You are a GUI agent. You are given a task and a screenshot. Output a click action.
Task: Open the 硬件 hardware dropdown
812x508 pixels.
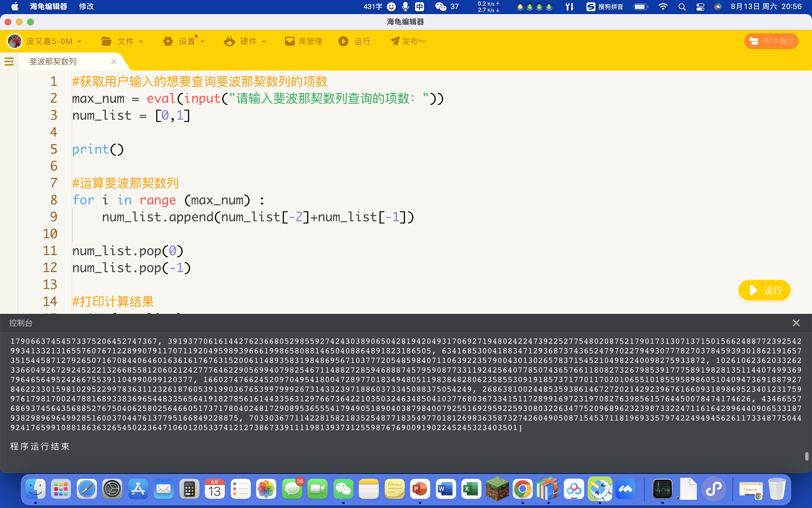point(245,41)
